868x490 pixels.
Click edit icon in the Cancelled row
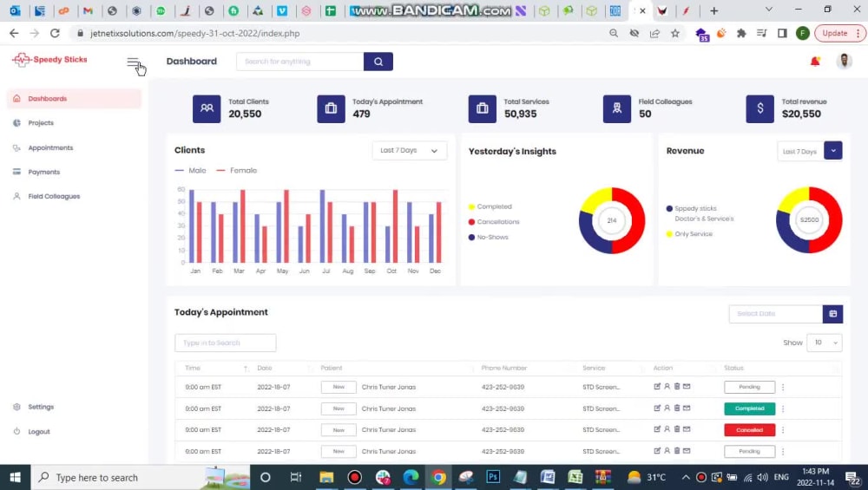click(x=657, y=429)
